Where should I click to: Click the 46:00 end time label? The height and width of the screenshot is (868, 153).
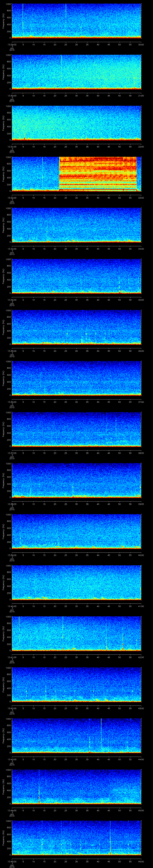point(141,861)
